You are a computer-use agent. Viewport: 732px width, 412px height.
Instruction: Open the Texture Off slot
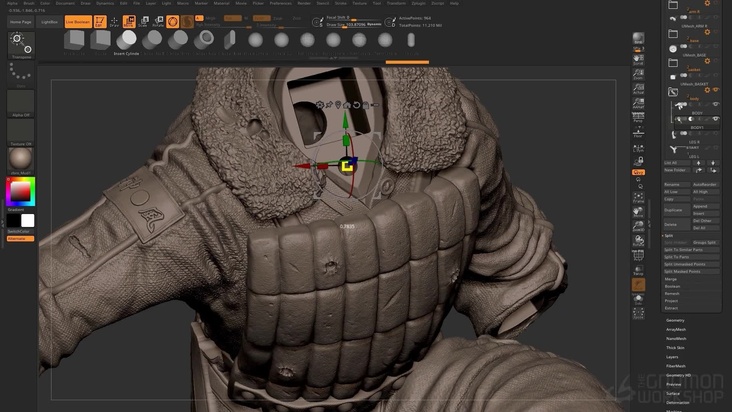pos(21,132)
